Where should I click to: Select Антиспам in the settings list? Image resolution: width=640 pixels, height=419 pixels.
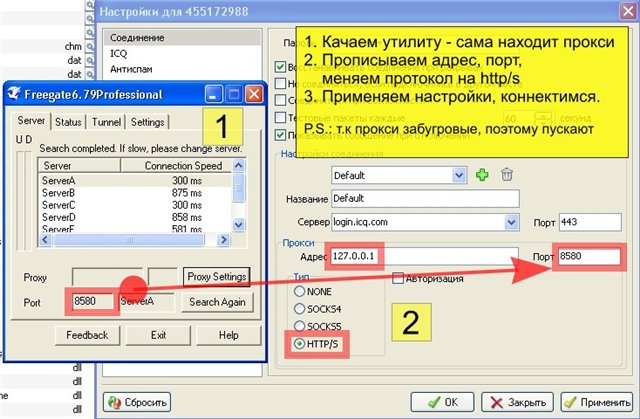tap(182, 69)
